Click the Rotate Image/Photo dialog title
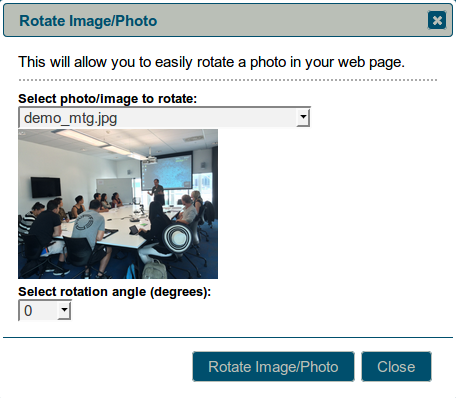The height and width of the screenshot is (398, 456). pos(88,21)
